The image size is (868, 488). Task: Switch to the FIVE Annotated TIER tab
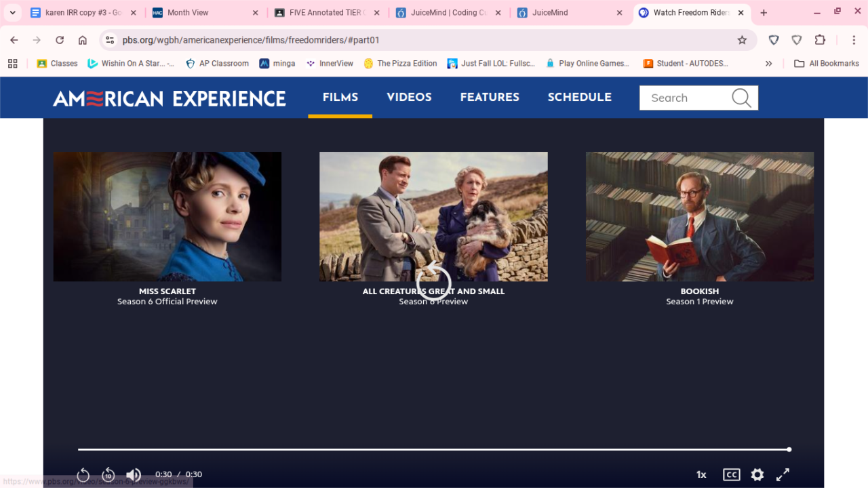click(x=326, y=13)
